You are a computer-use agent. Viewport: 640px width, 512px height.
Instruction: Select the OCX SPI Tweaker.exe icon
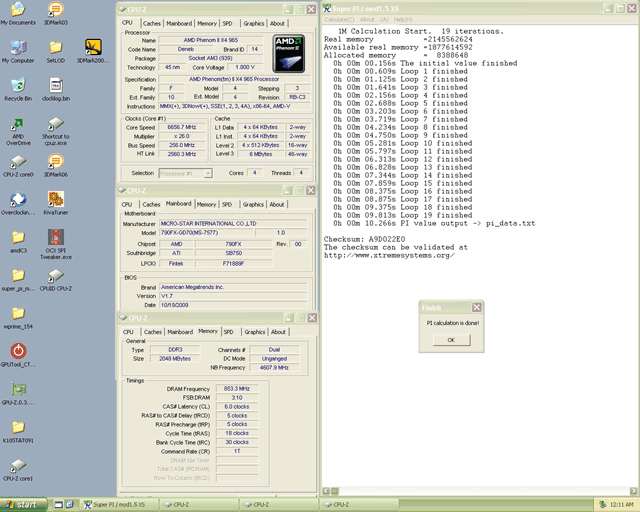[x=56, y=237]
